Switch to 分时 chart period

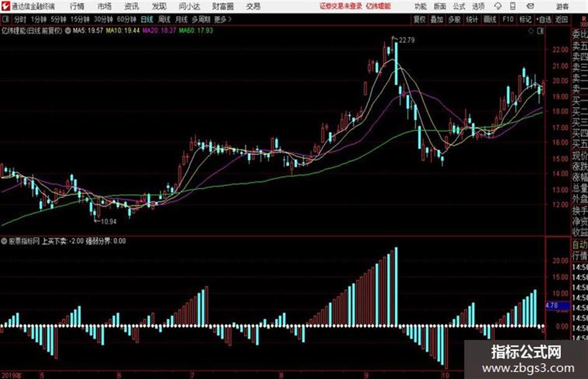pyautogui.click(x=20, y=19)
